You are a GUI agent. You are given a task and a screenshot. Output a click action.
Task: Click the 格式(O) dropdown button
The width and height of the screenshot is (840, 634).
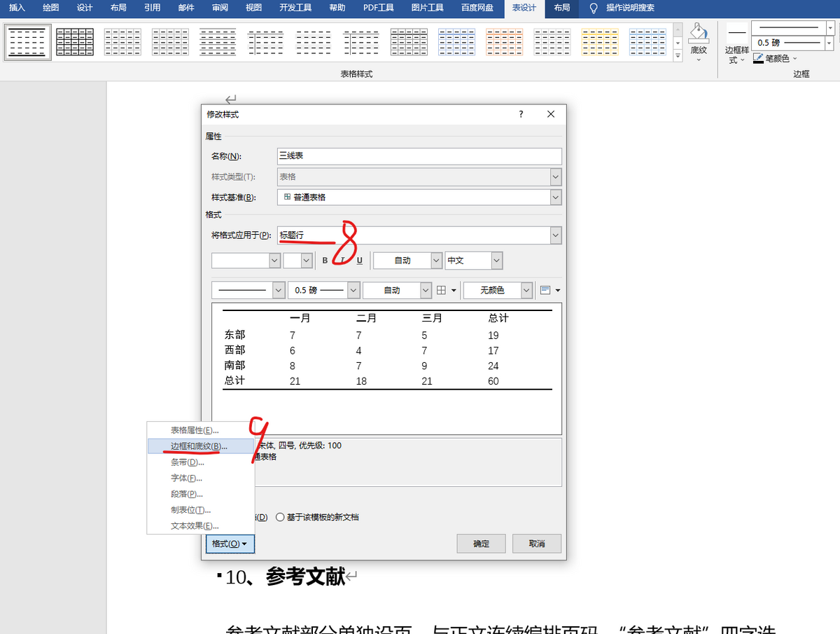[x=230, y=544]
